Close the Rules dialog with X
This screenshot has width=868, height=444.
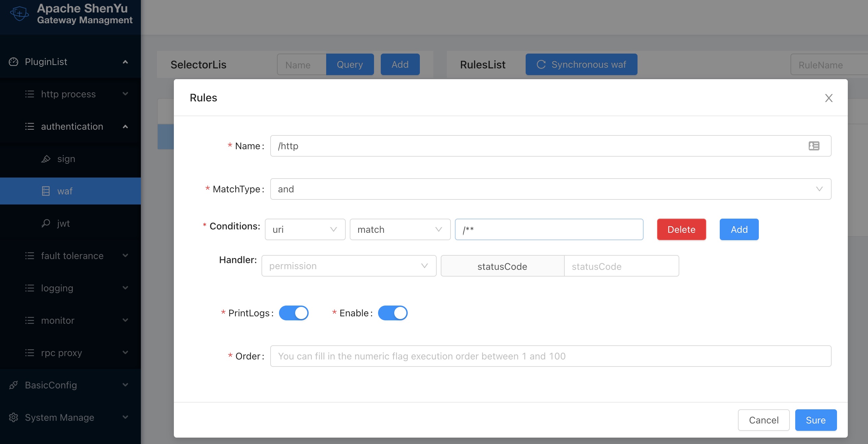[x=829, y=98]
